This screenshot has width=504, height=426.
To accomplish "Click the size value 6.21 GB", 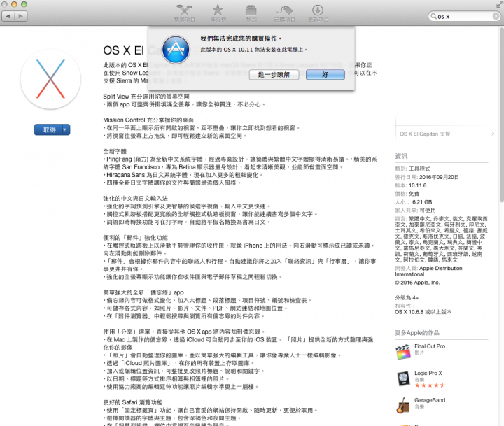I will click(422, 202).
